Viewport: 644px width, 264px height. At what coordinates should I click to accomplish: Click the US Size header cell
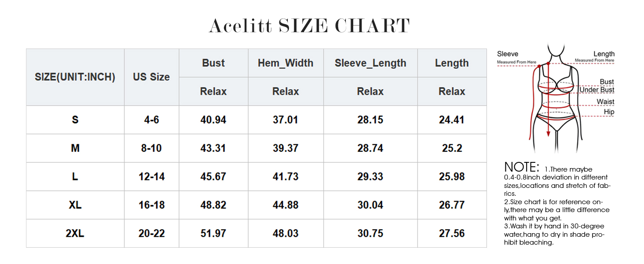(151, 77)
